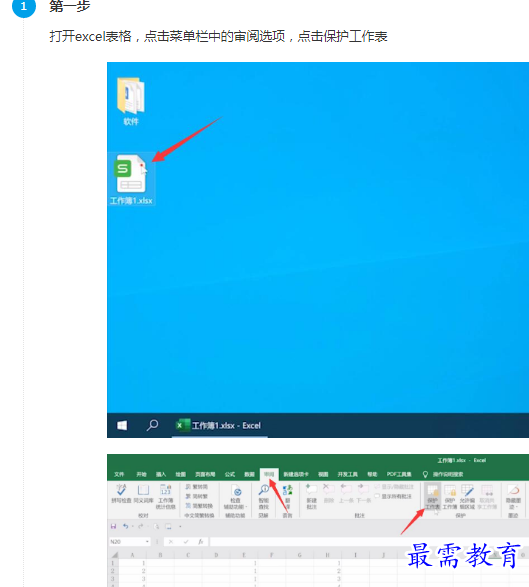Image resolution: width=529 pixels, height=587 pixels.
Task: Select column E header
Action: (244, 555)
